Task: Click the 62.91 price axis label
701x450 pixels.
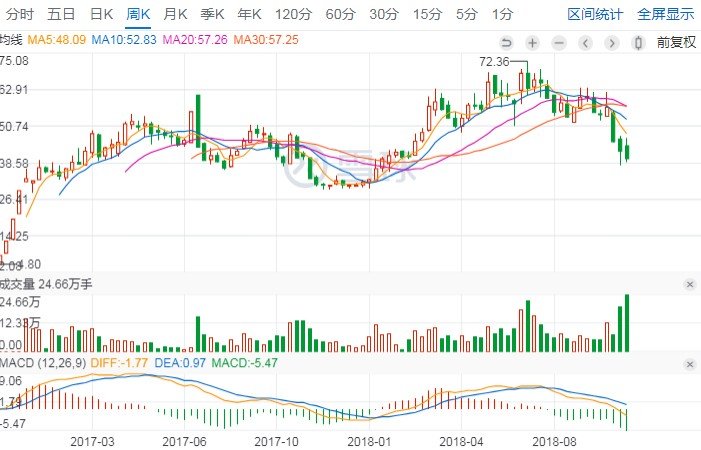Action: 14,90
